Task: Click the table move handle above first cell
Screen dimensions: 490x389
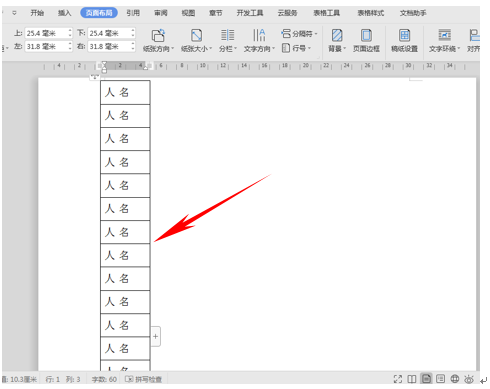Action: pos(95,77)
